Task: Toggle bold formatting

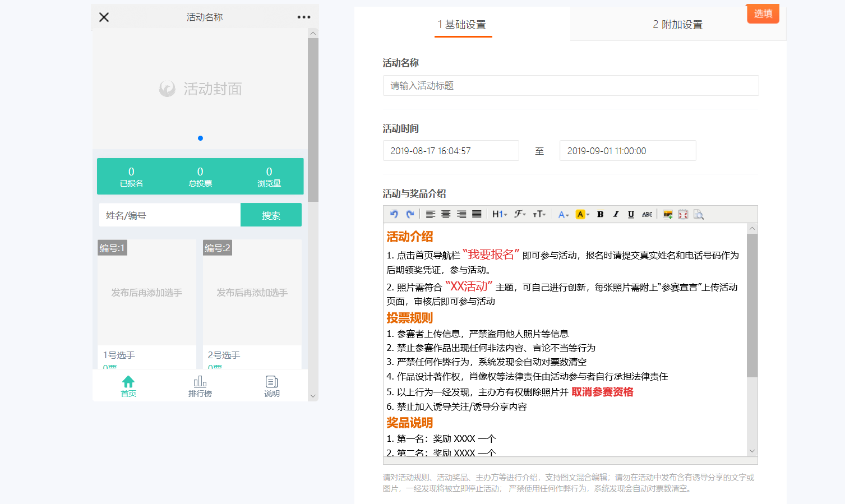Action: point(600,214)
